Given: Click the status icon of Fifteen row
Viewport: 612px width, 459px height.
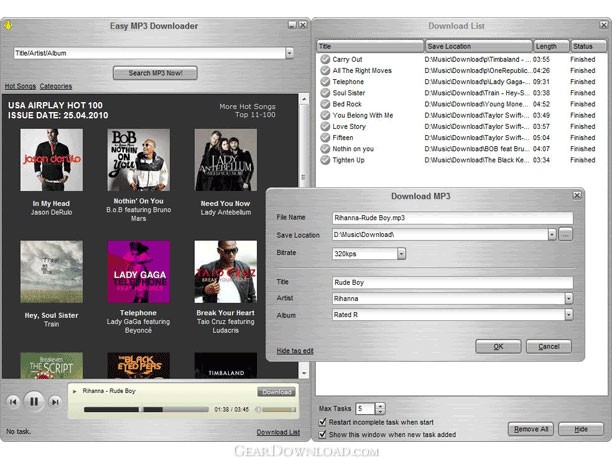Looking at the screenshot, I should click(325, 138).
